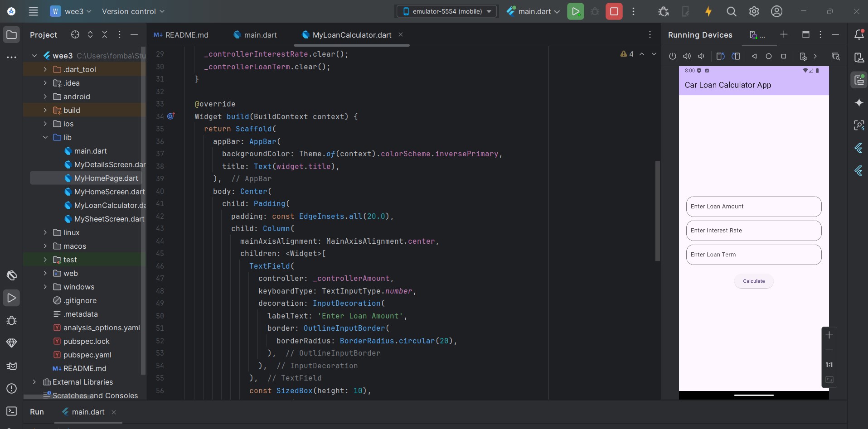The width and height of the screenshot is (868, 429).
Task: Tap emulator Overview square button
Action: click(x=784, y=56)
